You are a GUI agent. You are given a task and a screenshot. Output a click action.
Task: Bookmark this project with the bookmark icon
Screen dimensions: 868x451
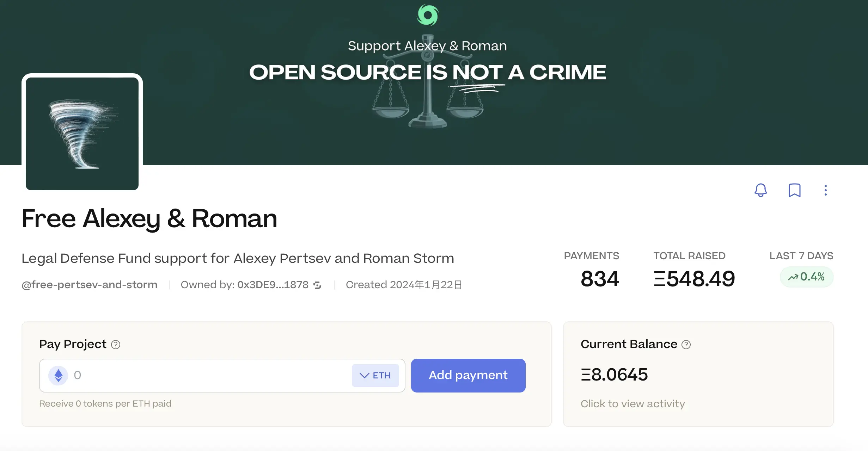[794, 190]
